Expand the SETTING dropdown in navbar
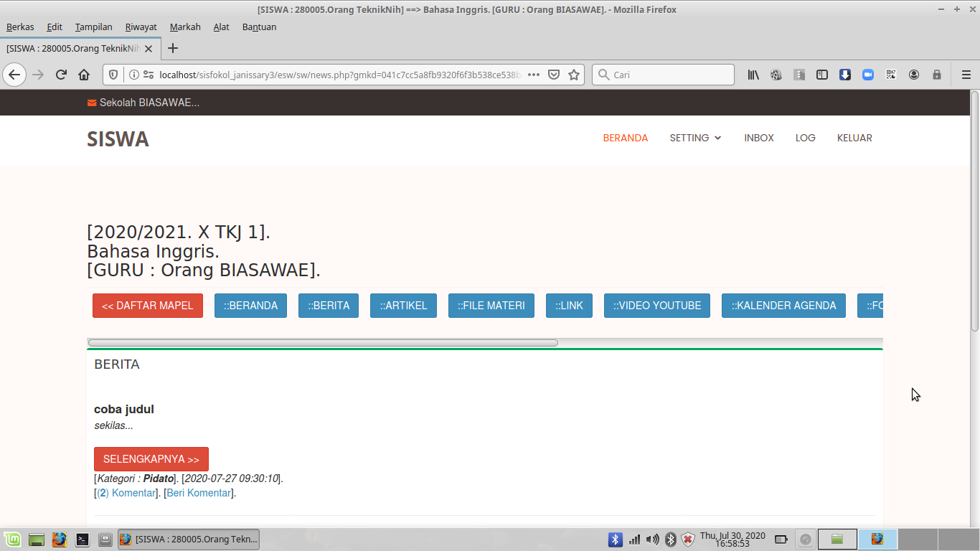This screenshot has width=980, height=551. click(695, 138)
